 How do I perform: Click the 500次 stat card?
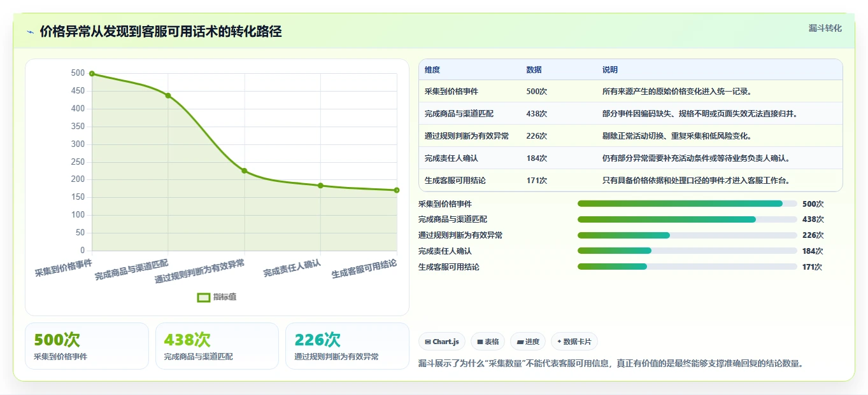point(87,346)
